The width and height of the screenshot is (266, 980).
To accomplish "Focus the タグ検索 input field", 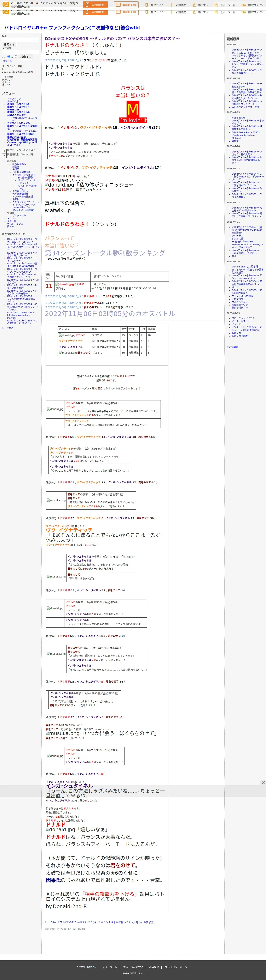I will click(x=21, y=52).
